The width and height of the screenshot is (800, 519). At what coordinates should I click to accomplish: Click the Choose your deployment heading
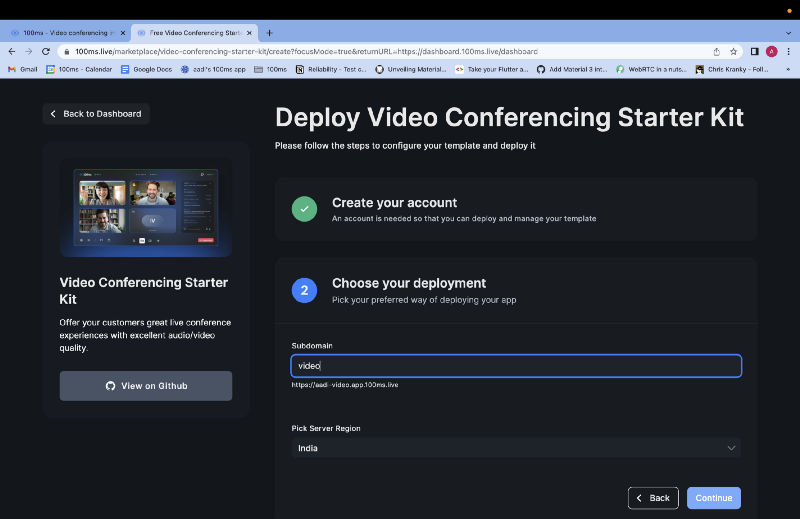409,283
